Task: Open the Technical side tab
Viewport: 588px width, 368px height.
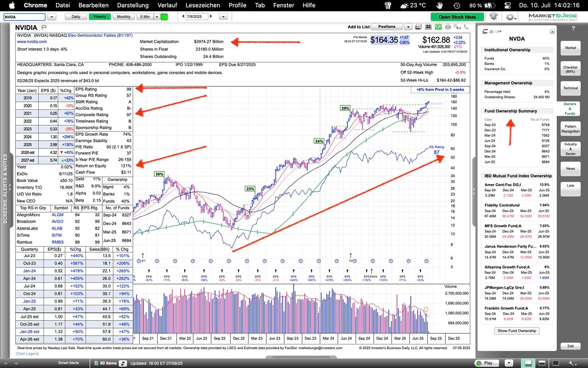Action: [570, 88]
